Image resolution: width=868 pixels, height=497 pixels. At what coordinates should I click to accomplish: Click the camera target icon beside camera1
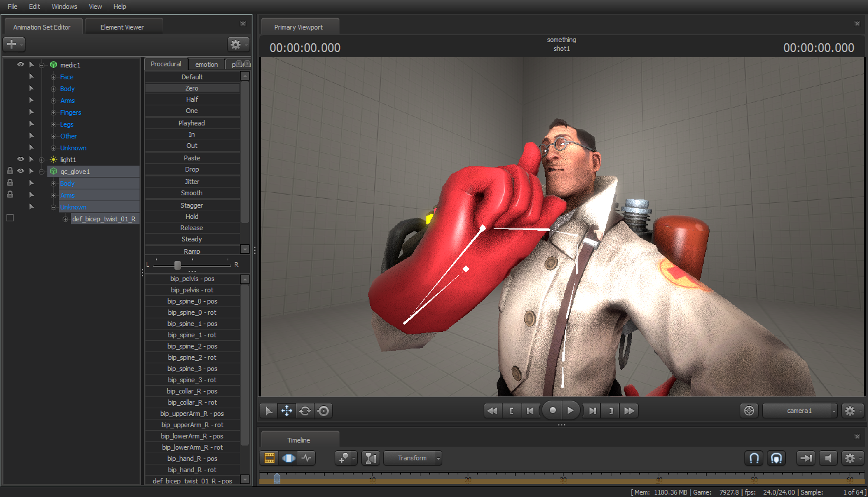(749, 411)
